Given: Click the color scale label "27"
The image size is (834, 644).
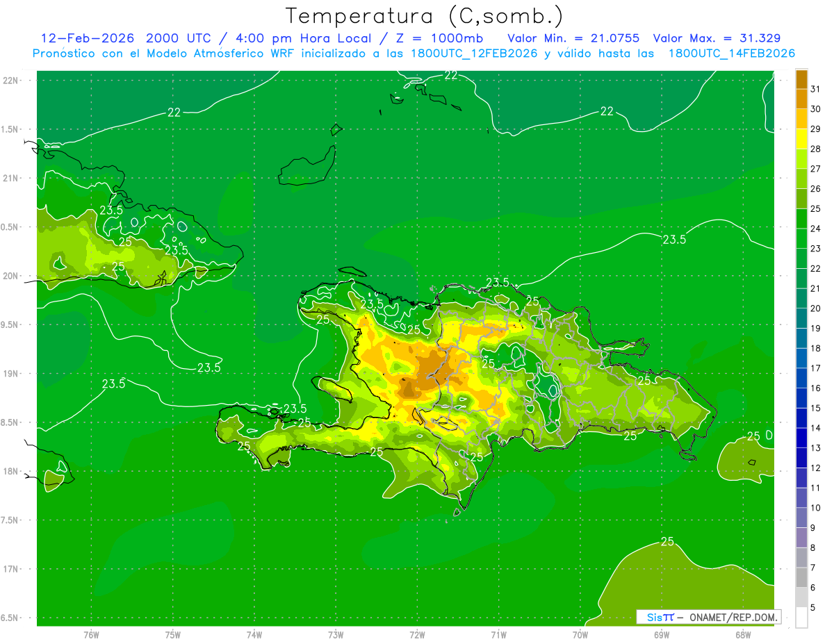Looking at the screenshot, I should (x=816, y=169).
